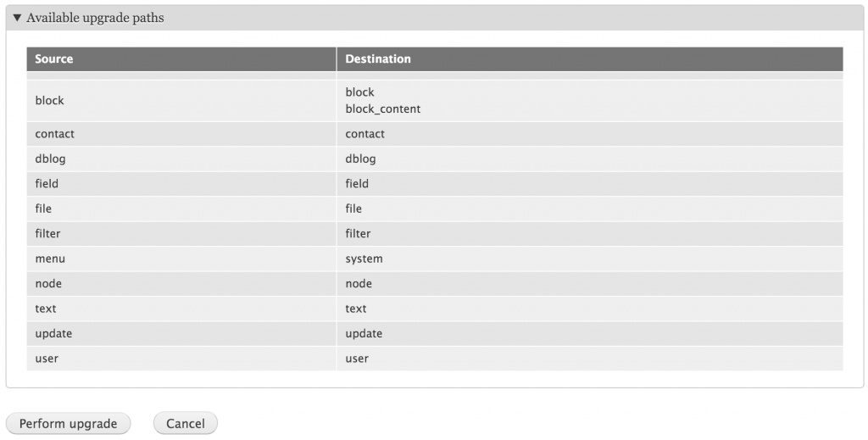Click the Perform upgrade button

coord(68,423)
